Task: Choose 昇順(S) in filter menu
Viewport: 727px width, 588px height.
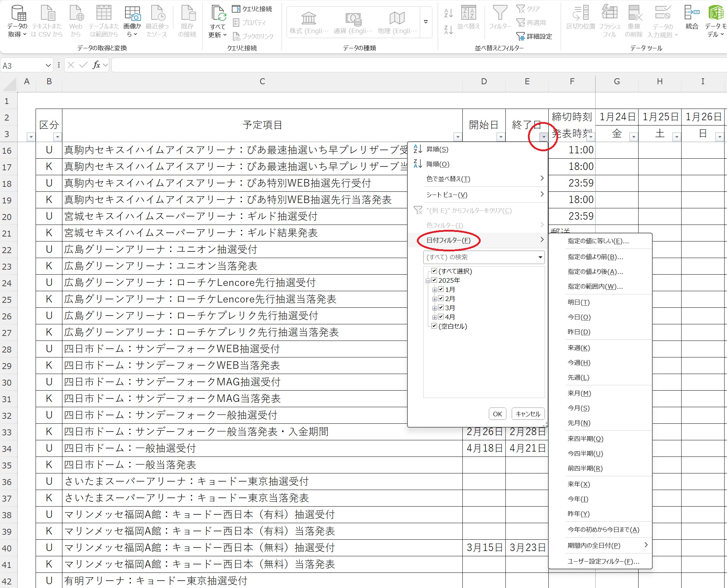Action: click(x=478, y=149)
